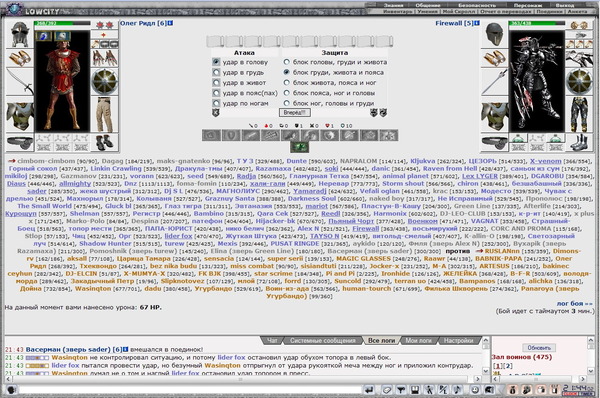
Task: Click the chat log scrollbar down arrow
Action: click(x=485, y=371)
